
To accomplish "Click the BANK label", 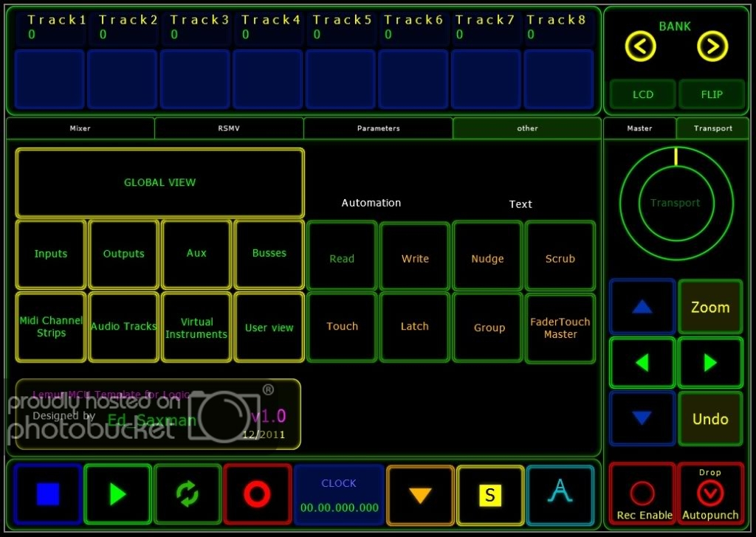I will (x=675, y=27).
